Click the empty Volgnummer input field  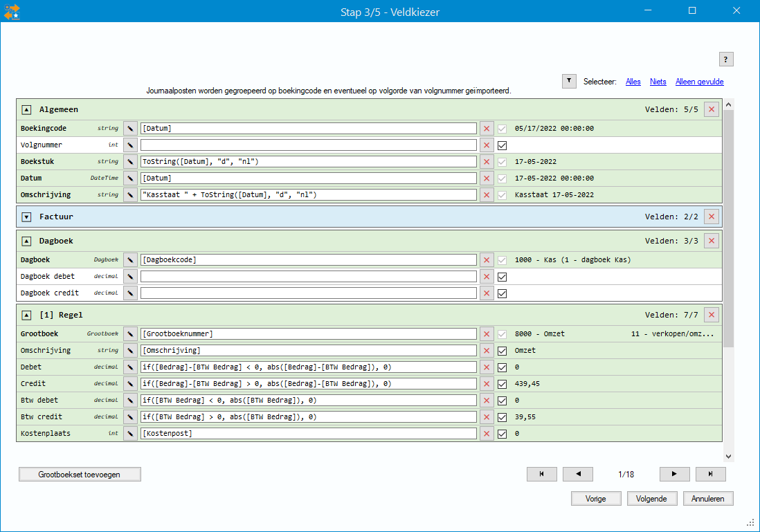tap(309, 145)
